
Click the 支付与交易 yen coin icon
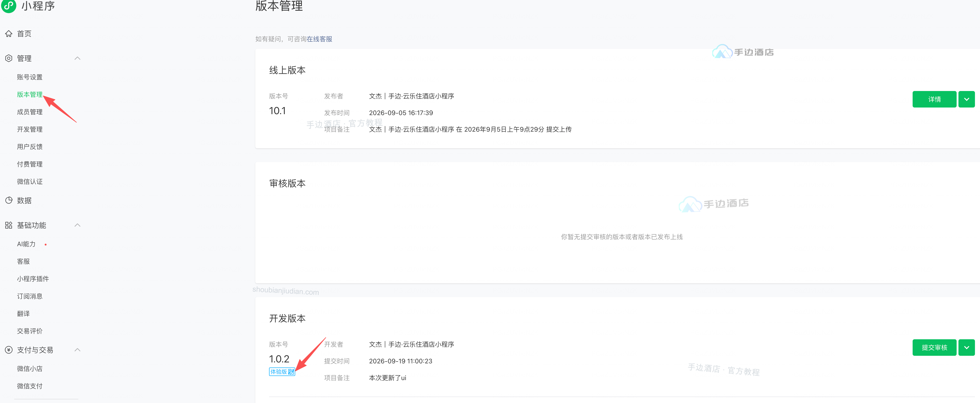click(9, 350)
